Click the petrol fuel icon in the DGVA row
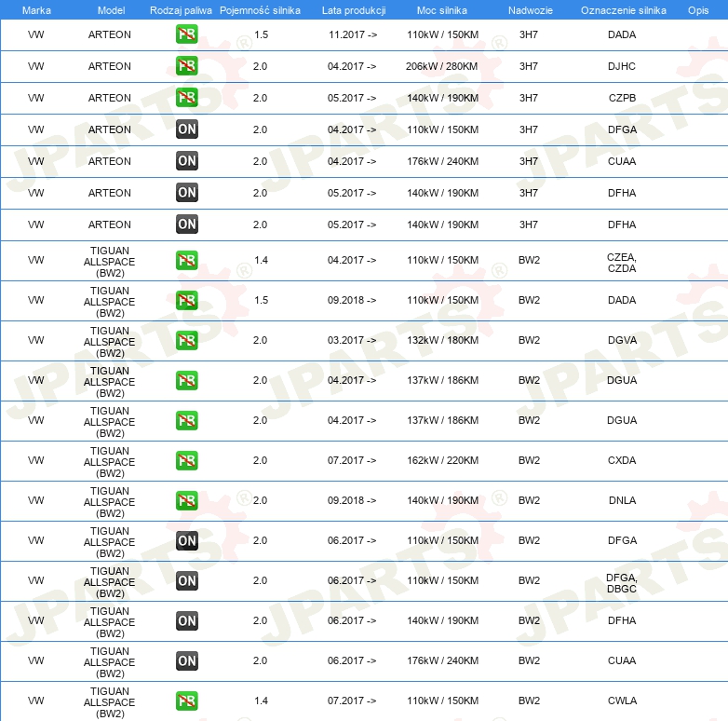Screen dimensions: 728x721 186,340
